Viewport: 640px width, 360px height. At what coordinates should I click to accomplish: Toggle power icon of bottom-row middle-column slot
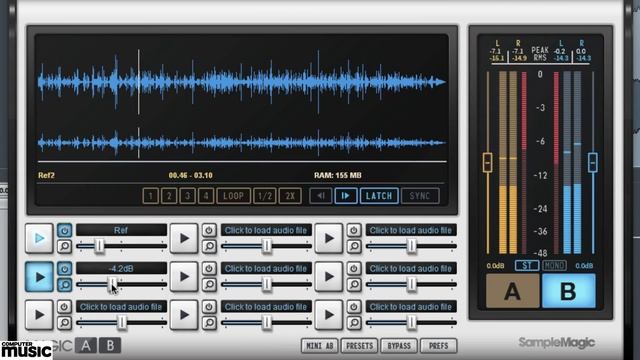pos(209,307)
